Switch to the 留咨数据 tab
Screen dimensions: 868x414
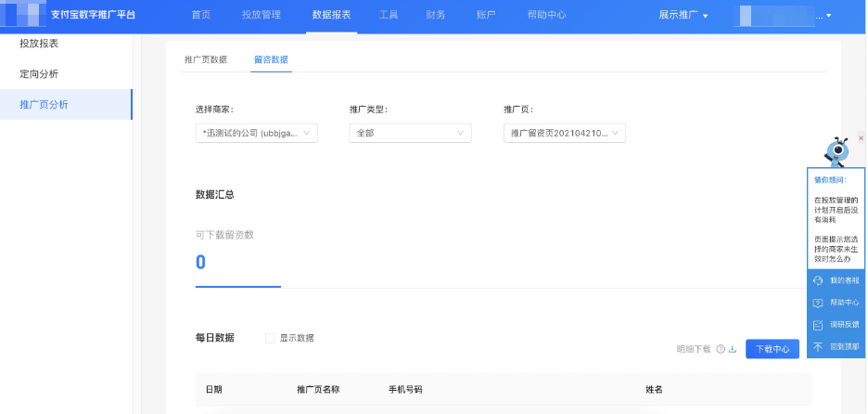click(x=271, y=59)
